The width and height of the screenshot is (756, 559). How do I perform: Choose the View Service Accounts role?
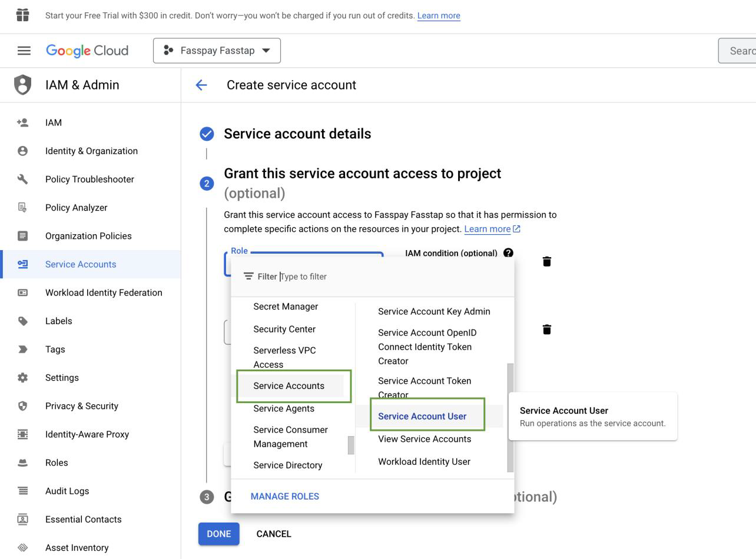click(x=425, y=439)
